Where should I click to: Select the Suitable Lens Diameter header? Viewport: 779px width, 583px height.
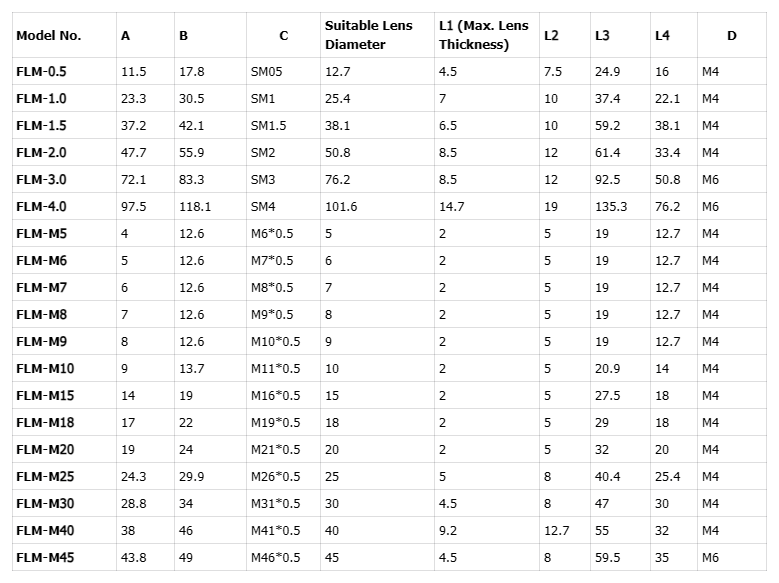[364, 35]
